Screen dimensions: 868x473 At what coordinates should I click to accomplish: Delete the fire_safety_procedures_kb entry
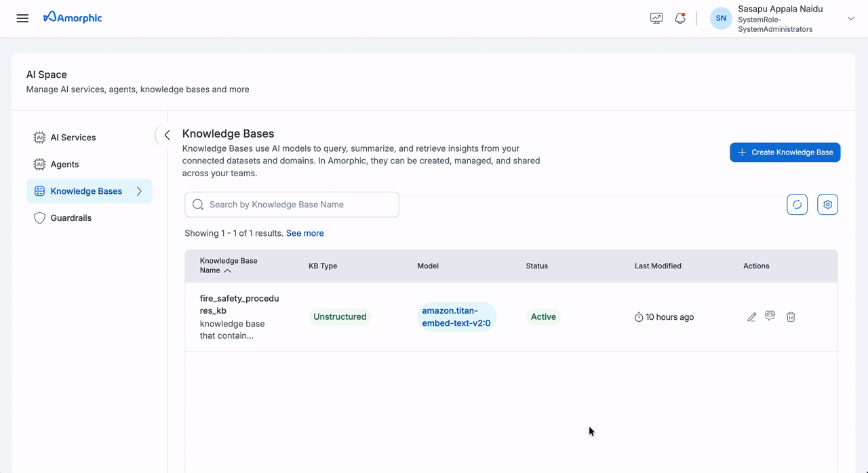pos(791,316)
